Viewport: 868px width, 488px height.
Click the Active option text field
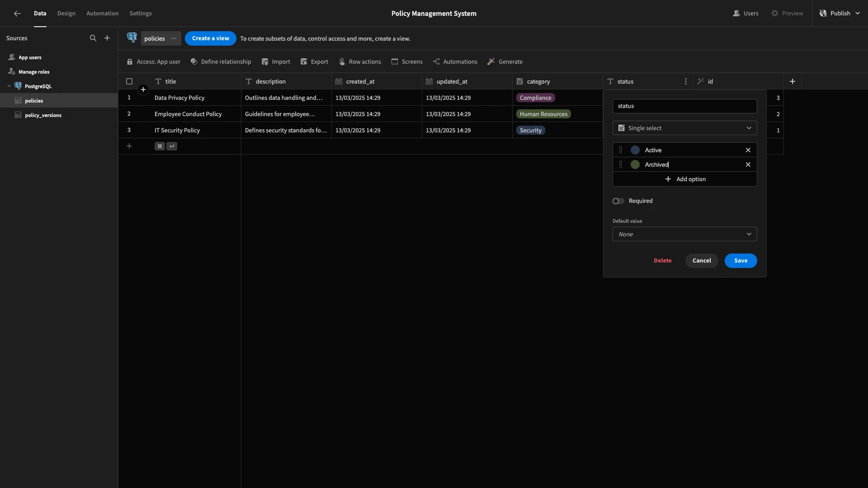tap(692, 150)
